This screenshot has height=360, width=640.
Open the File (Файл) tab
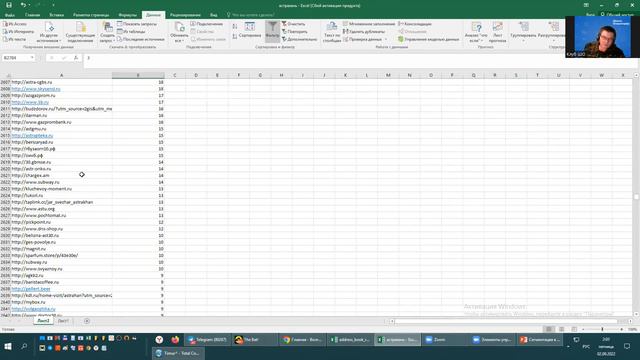point(10,15)
